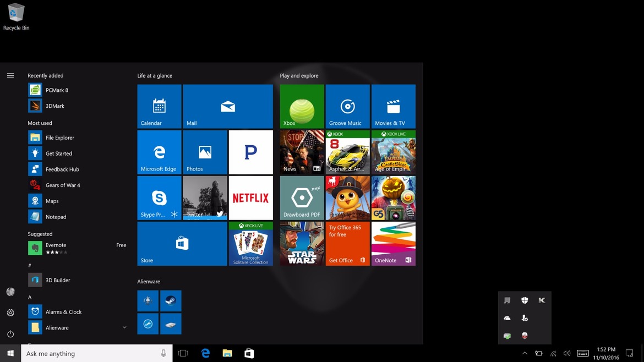Open the Action Center notification icon
Image resolution: width=644 pixels, height=362 pixels.
[629, 353]
